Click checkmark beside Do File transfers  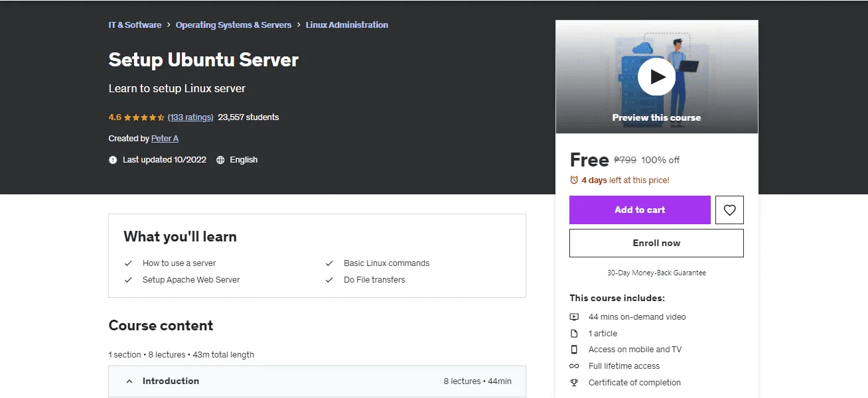(x=329, y=280)
